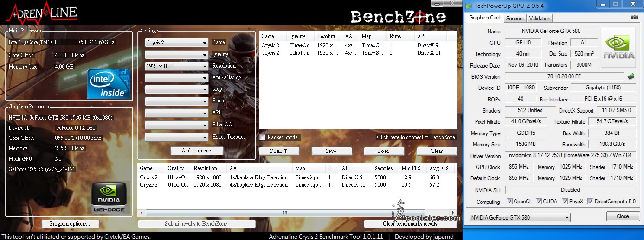
Task: Click the GPU-Z title bar app icon
Action: click(469, 6)
